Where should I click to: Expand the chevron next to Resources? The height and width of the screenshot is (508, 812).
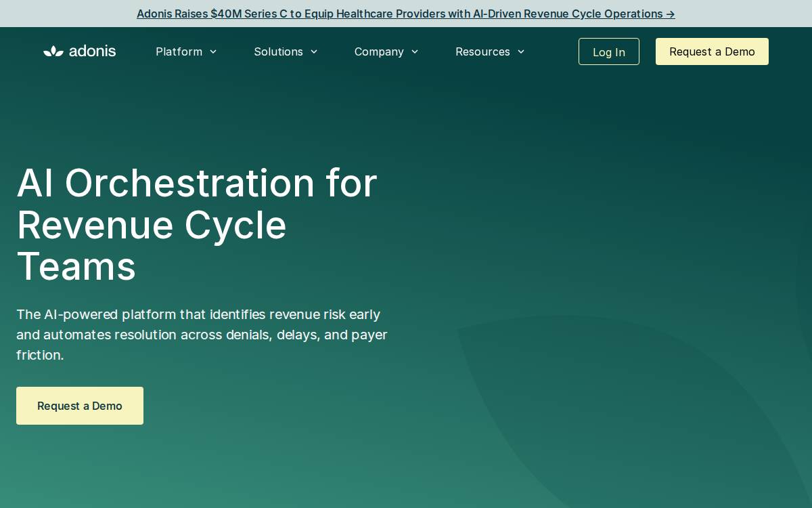[521, 51]
